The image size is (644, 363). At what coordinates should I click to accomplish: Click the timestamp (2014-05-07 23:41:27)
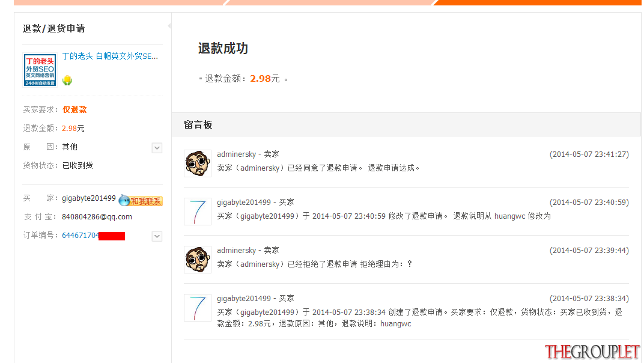coord(589,154)
